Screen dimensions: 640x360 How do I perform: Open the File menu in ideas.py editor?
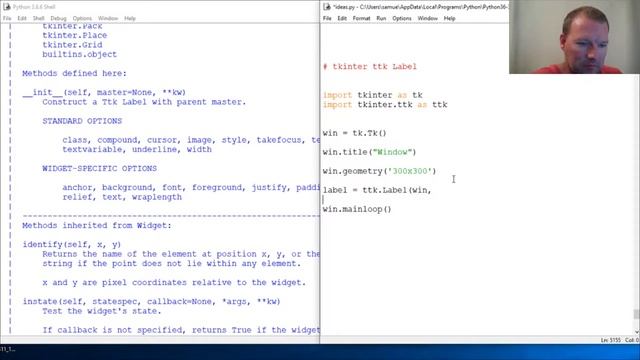[327, 18]
